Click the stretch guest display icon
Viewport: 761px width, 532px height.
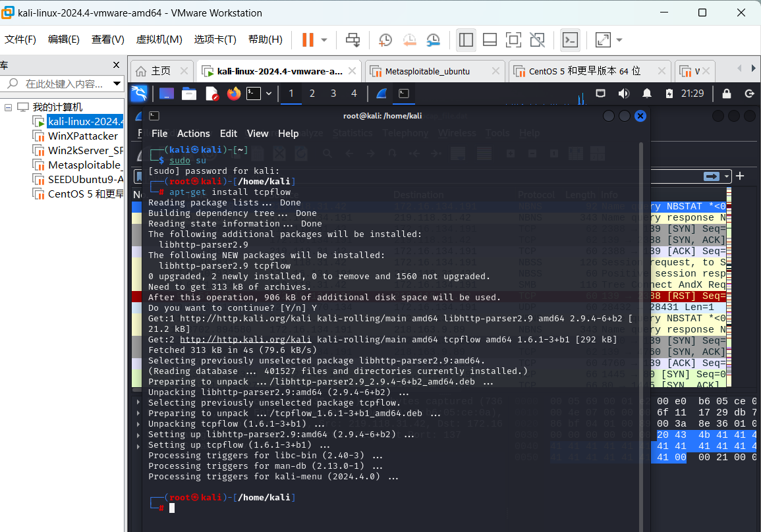tap(603, 40)
